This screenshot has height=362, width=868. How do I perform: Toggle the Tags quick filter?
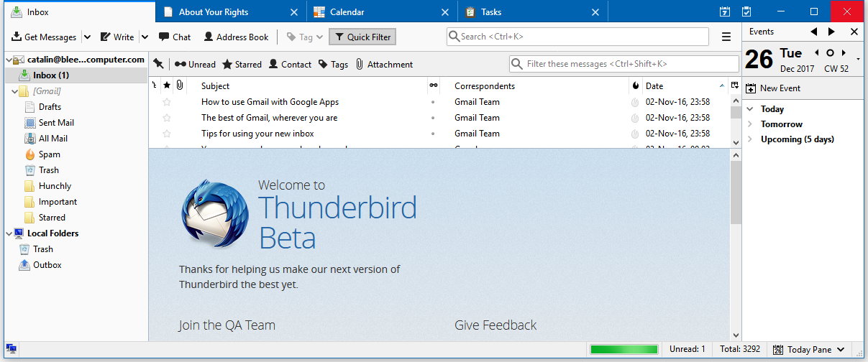click(x=333, y=64)
